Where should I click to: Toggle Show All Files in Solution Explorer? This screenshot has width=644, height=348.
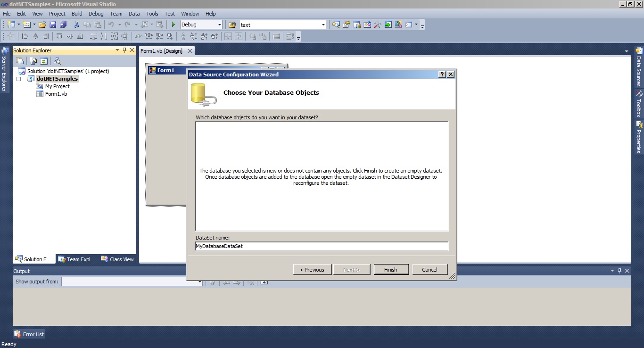point(33,60)
